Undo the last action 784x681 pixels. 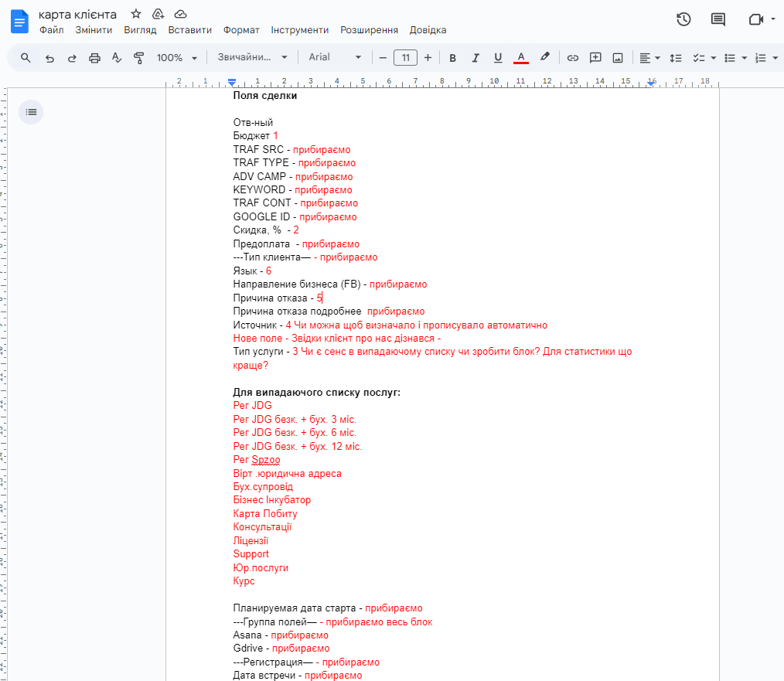(49, 58)
